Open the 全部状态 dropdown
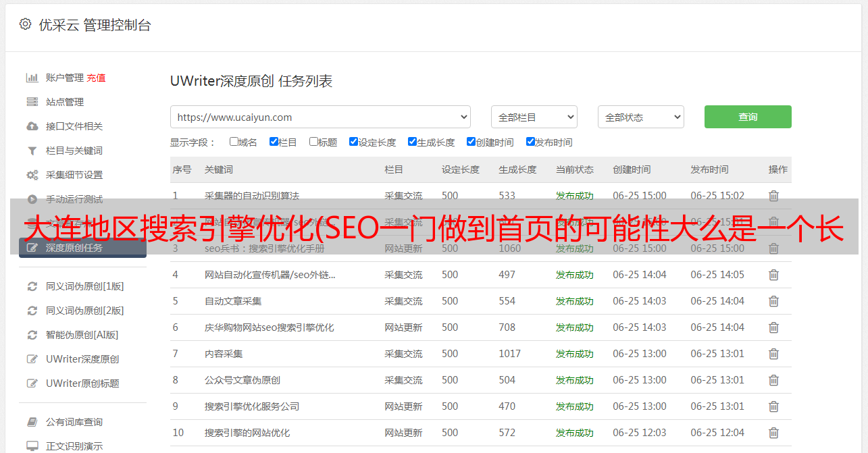The height and width of the screenshot is (453, 868). tap(641, 117)
